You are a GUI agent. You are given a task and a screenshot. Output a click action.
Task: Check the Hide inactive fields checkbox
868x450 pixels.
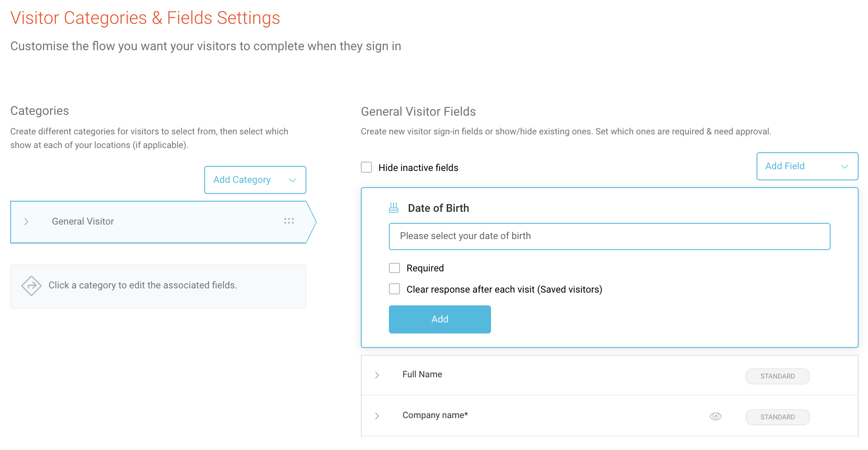point(366,167)
